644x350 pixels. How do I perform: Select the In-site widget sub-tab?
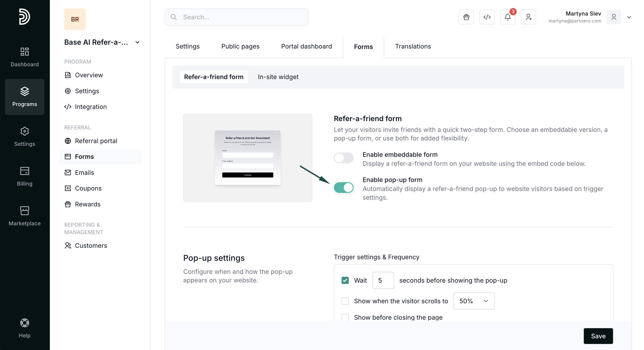pyautogui.click(x=278, y=77)
